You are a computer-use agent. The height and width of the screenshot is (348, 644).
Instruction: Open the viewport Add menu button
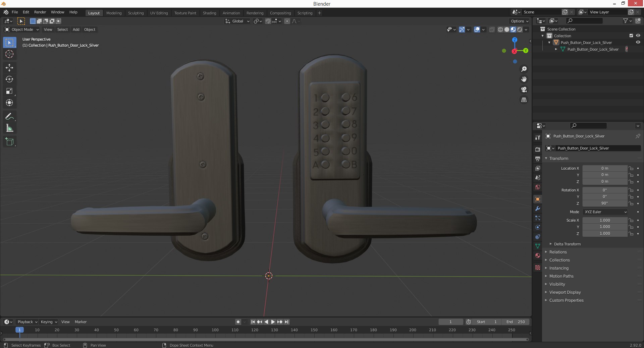click(x=76, y=30)
